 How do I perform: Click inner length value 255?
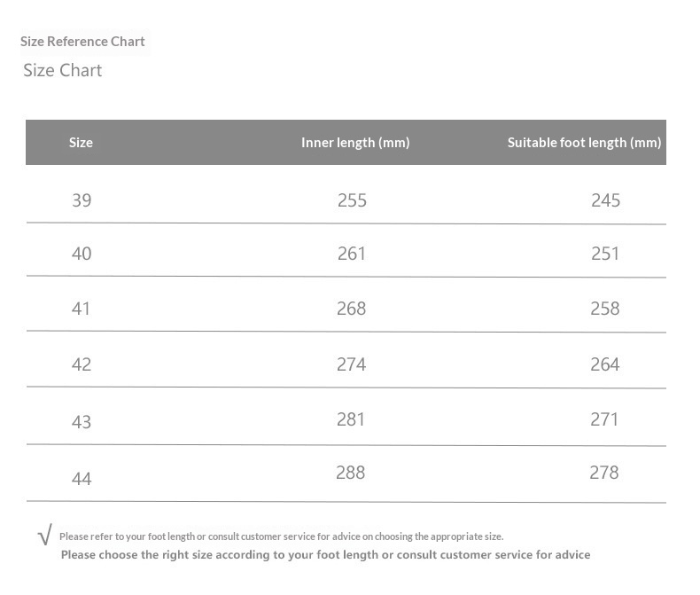pyautogui.click(x=352, y=200)
